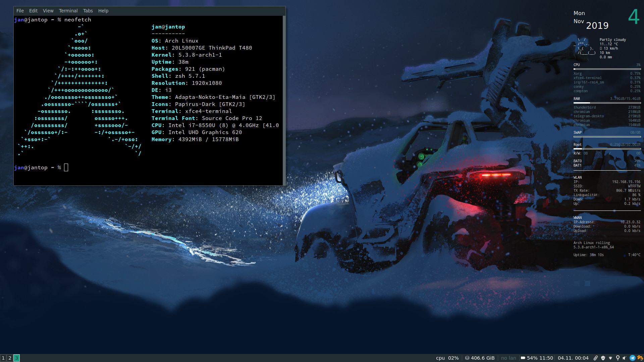Click the Arch Linux ASCII logo
The image size is (644, 362).
coord(79,90)
